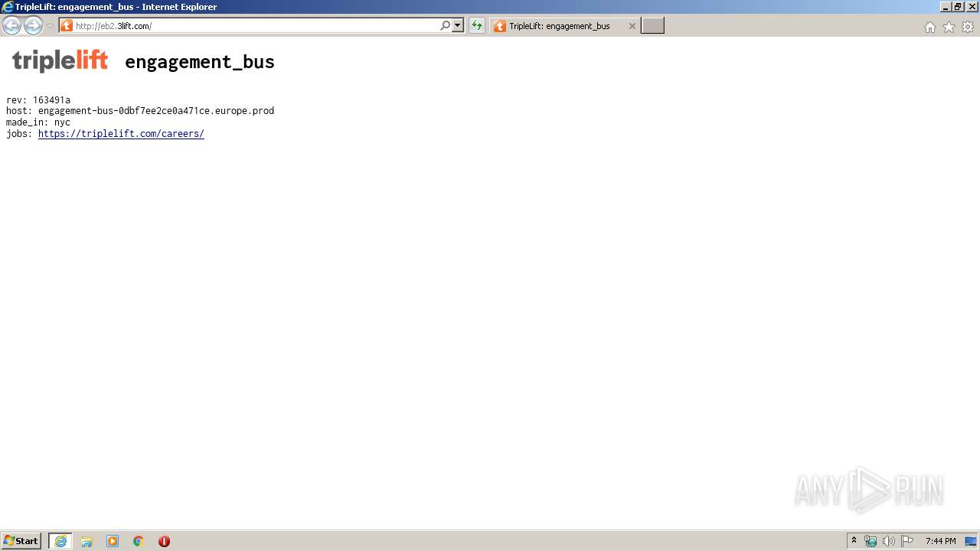Select the 'rev: 163491a' text line
Screen dimensions: 980x551
coord(38,100)
